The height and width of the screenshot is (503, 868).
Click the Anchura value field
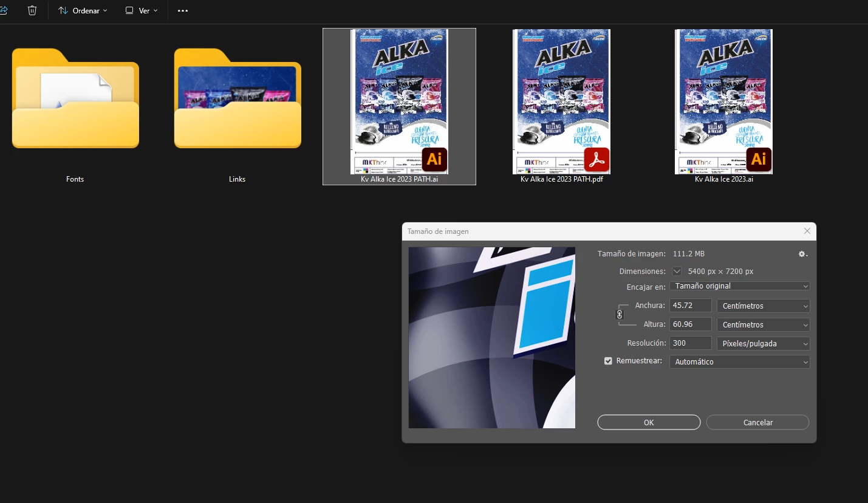pos(691,306)
